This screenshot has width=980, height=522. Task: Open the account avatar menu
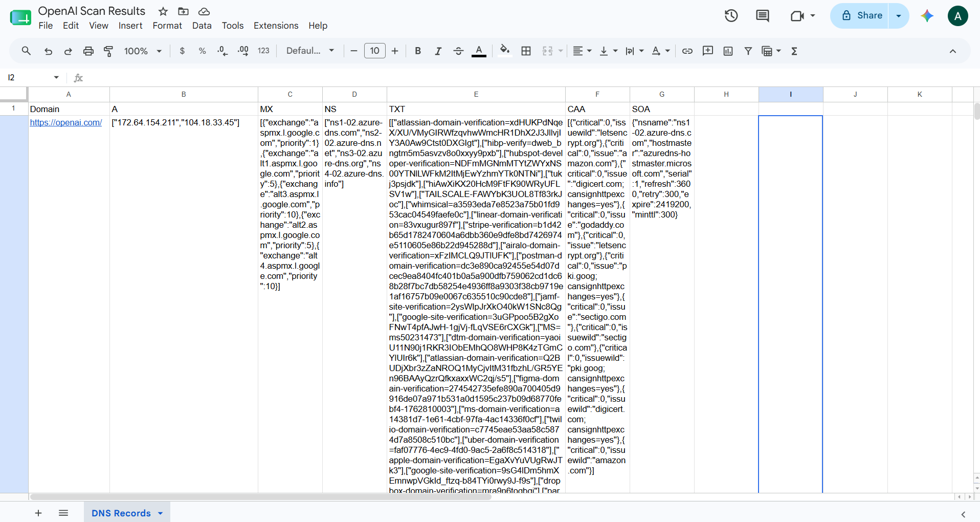[x=958, y=16]
